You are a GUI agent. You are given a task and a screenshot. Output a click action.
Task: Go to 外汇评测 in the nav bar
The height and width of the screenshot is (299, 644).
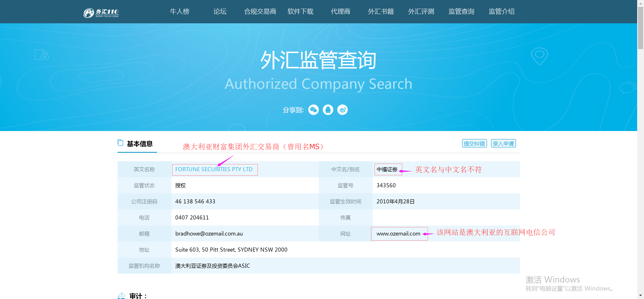[x=421, y=11]
